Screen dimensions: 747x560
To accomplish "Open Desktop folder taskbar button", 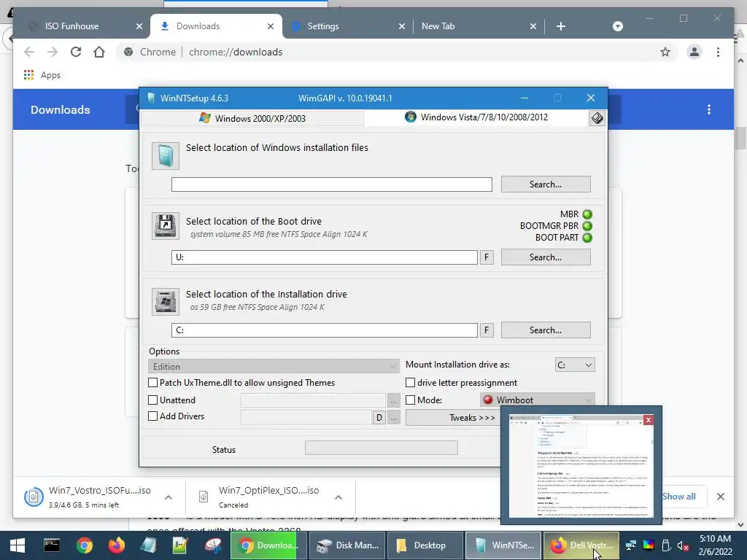I will [424, 545].
